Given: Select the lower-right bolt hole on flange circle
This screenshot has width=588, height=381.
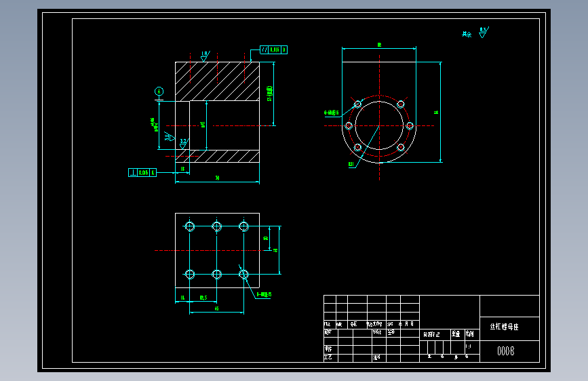Looking at the screenshot, I should point(401,147).
